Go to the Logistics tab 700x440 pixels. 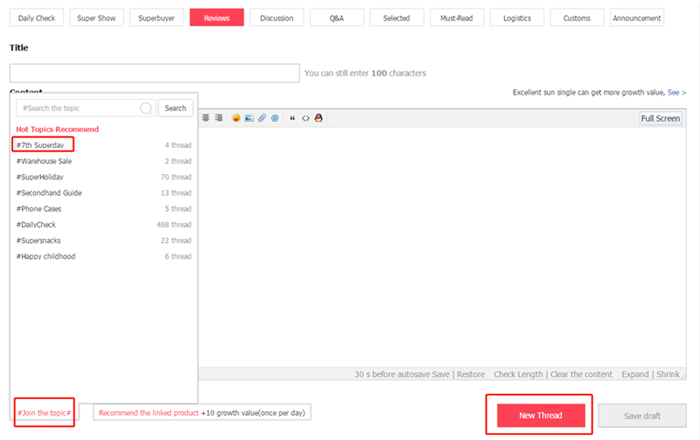click(517, 18)
